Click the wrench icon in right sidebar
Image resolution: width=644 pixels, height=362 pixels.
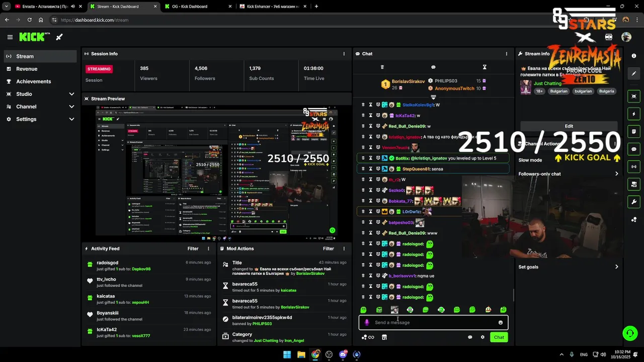click(x=634, y=202)
